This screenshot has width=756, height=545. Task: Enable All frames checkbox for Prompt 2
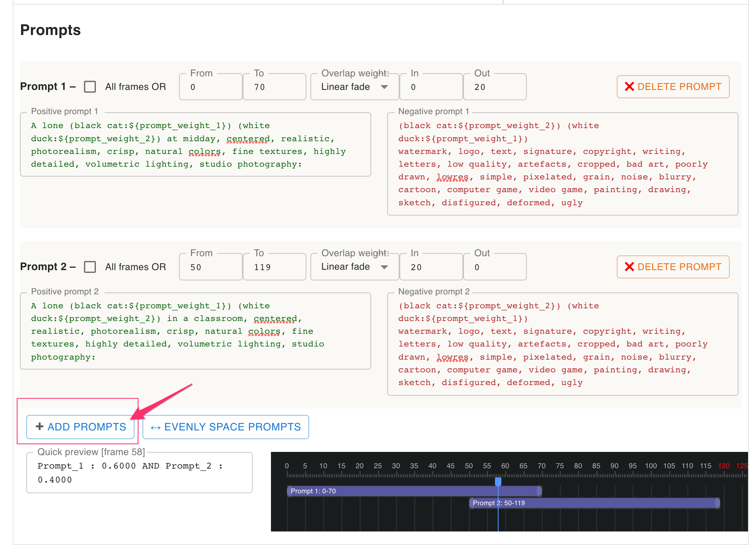(90, 267)
